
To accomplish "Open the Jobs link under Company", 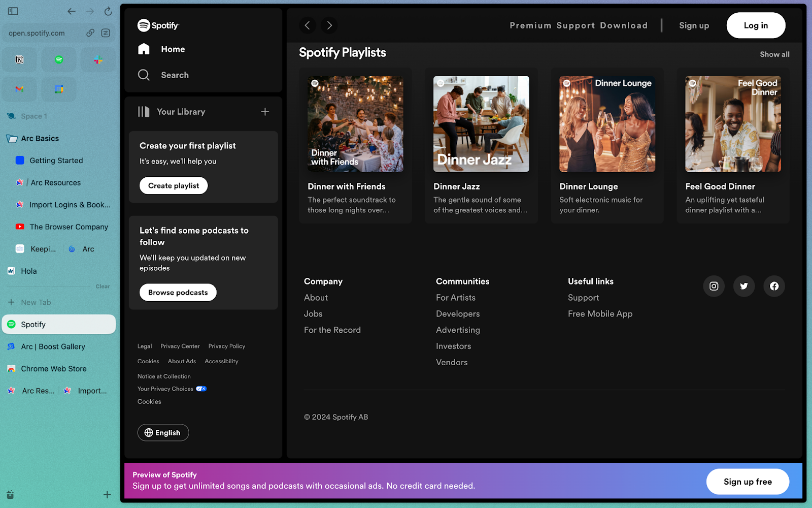I will point(313,314).
